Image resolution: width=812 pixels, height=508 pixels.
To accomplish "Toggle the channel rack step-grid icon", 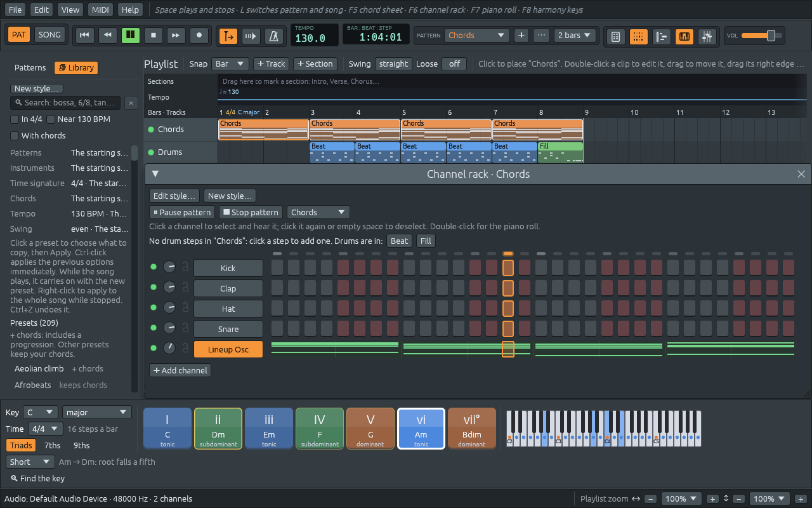I will coord(638,36).
